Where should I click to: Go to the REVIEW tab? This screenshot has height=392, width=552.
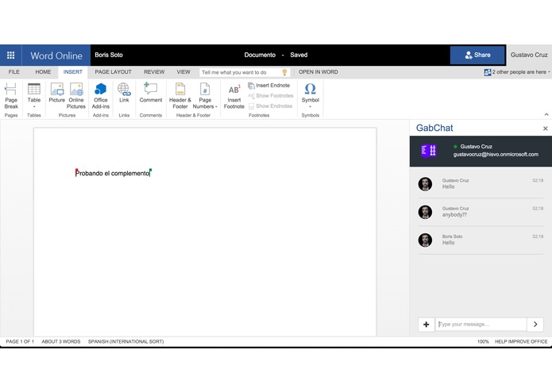[154, 72]
